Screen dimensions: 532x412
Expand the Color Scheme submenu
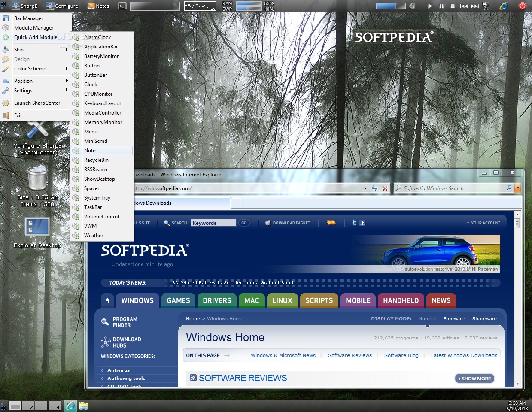[36, 69]
